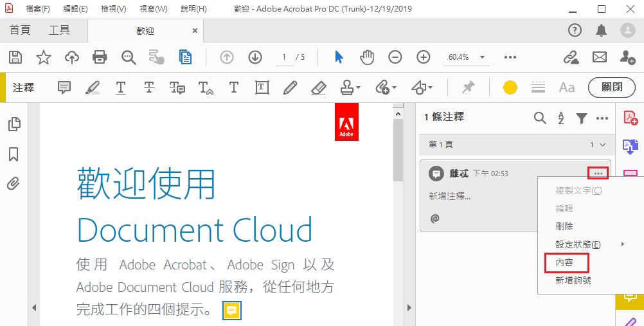Open the 檢視(V) menu
Image resolution: width=644 pixels, height=326 pixels.
(114, 8)
